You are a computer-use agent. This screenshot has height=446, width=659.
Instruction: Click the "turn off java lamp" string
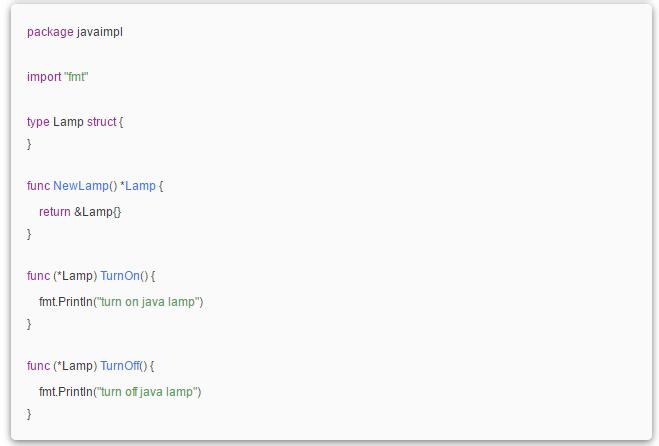click(x=146, y=392)
